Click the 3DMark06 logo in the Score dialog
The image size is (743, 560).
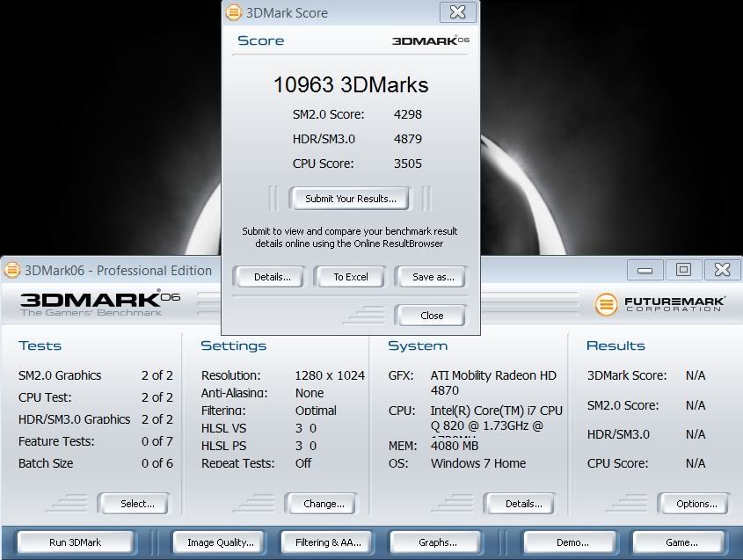[x=430, y=40]
